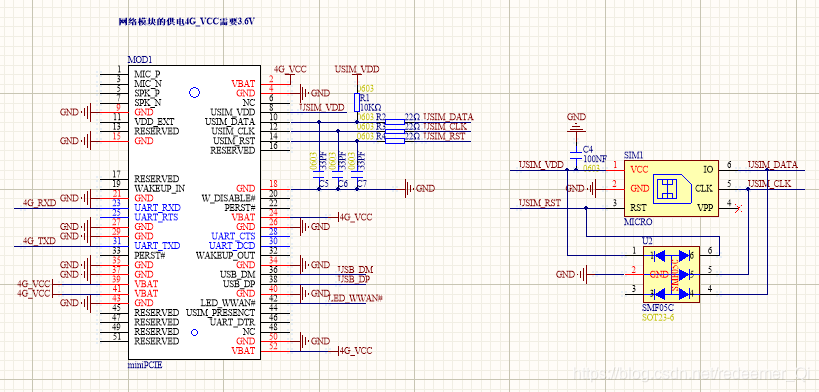
Task: Select the 4G_VCC power port at pin 2
Action: tap(290, 73)
